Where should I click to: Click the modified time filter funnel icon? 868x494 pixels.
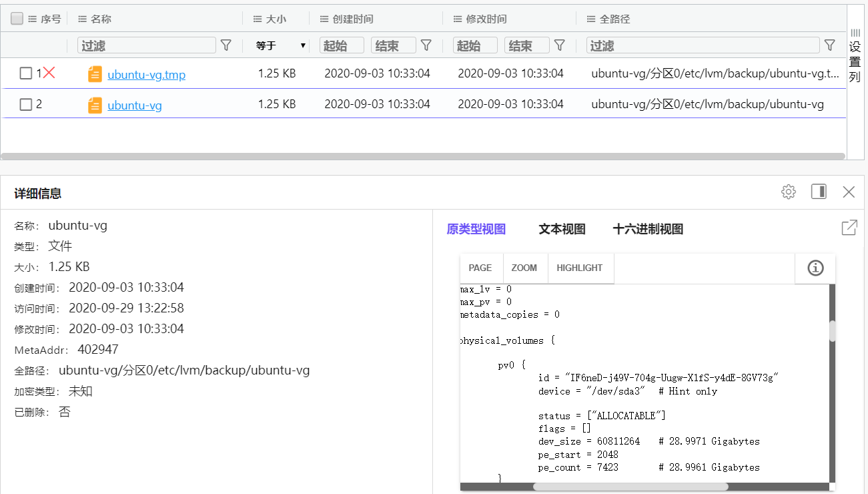coord(560,45)
